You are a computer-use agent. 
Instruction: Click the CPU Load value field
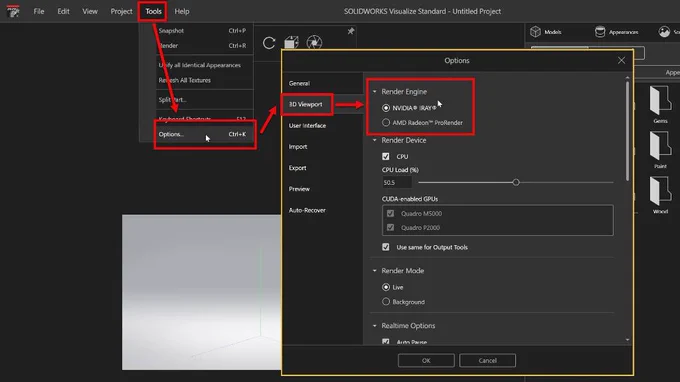click(396, 183)
